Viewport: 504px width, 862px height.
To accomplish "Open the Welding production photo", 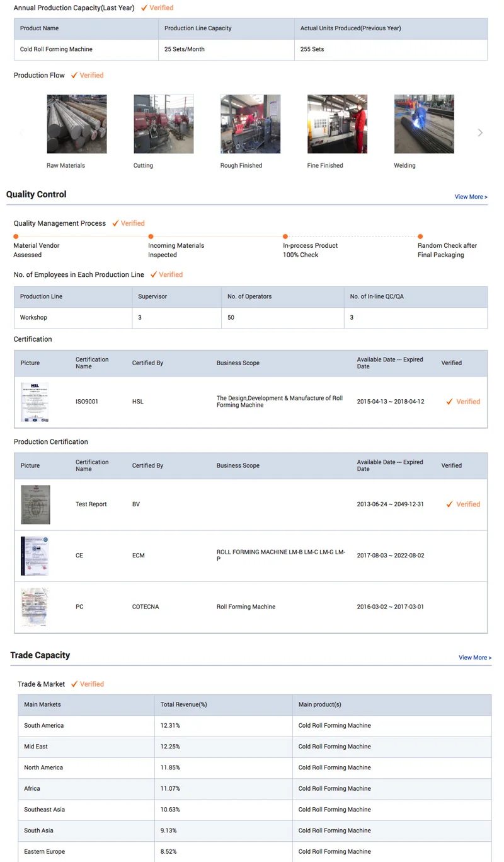I will (x=424, y=124).
